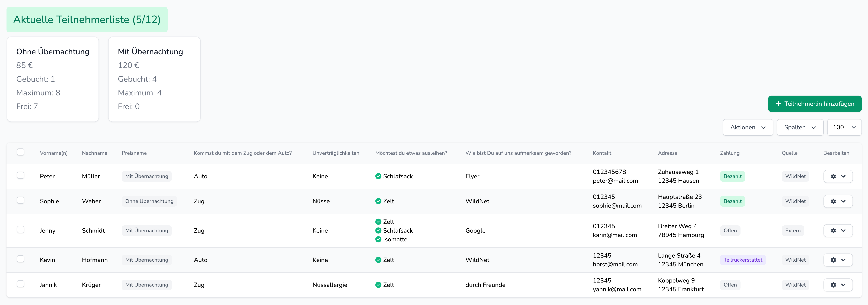Click the gear icon in Kevin Hofmann's row
Viewport: 868px width, 305px height.
(833, 260)
